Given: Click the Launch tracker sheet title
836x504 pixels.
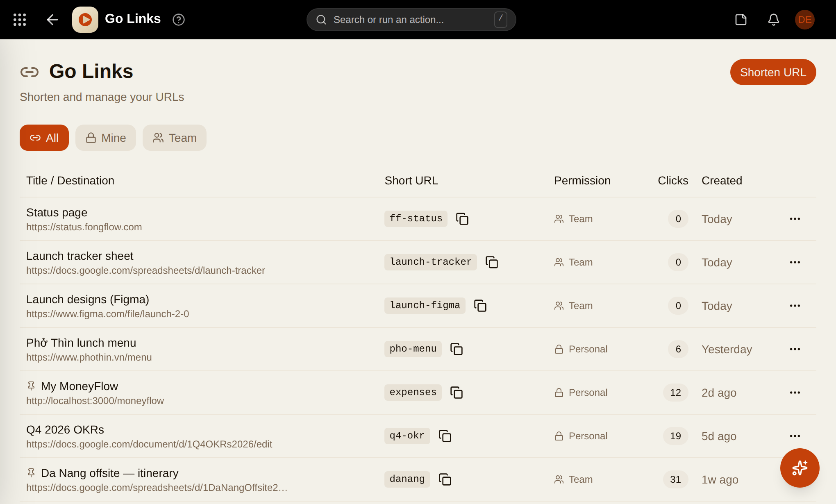Looking at the screenshot, I should 80,256.
